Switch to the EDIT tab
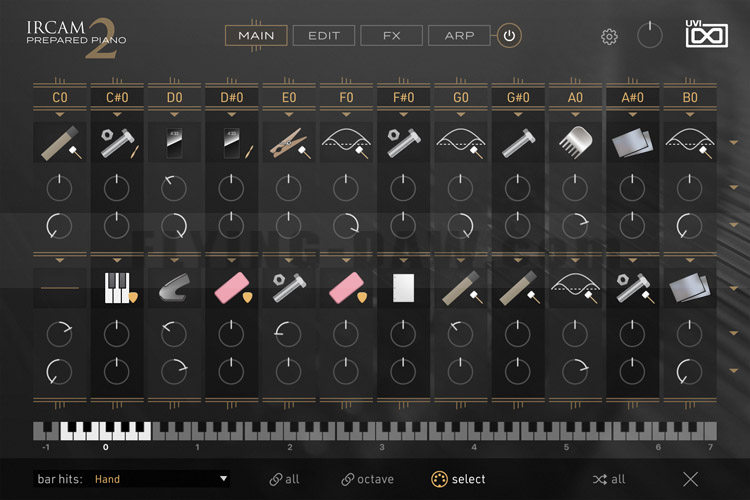The height and width of the screenshot is (500, 750). [324, 36]
